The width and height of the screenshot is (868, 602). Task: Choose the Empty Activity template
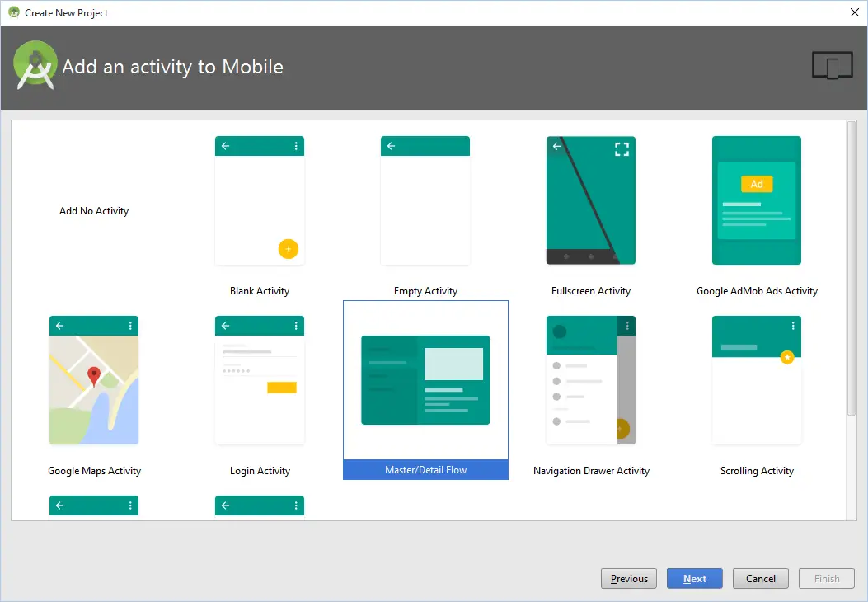point(425,200)
